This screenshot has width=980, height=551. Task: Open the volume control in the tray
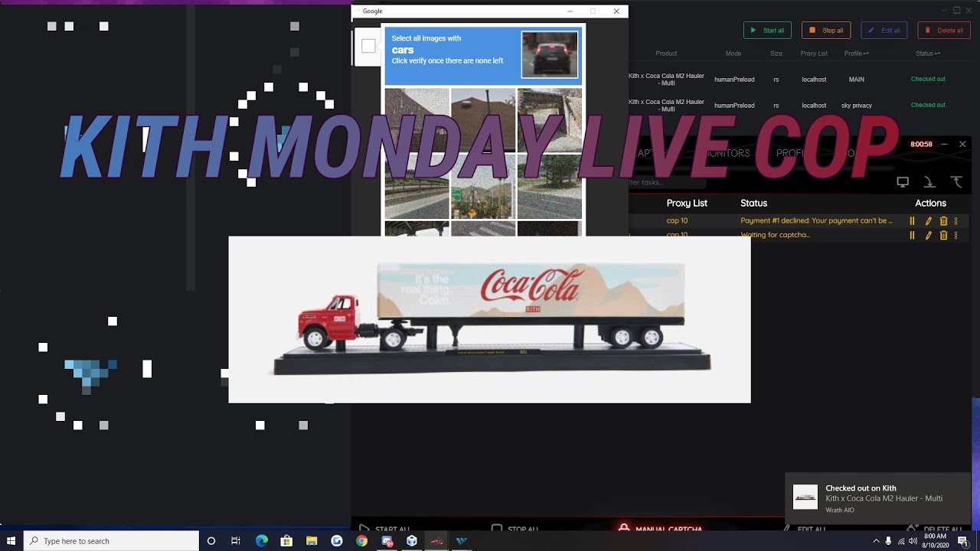(x=913, y=541)
